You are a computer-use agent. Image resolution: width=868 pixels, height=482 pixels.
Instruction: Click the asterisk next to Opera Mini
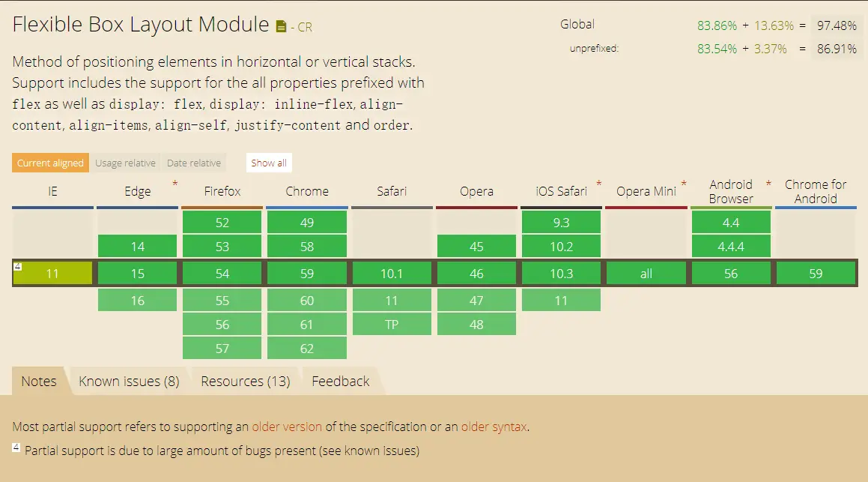click(684, 184)
